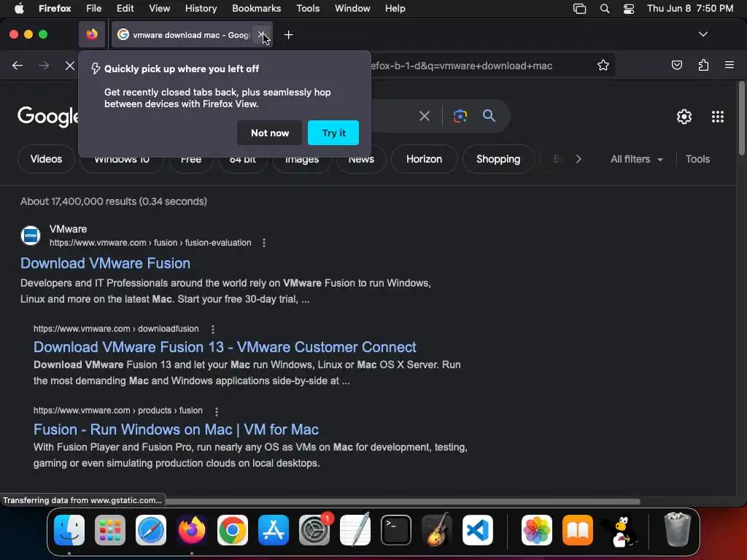Screen dimensions: 747x560
Task: Open Download VMware Fusion 13 Customer Connect link
Action: click(x=225, y=347)
